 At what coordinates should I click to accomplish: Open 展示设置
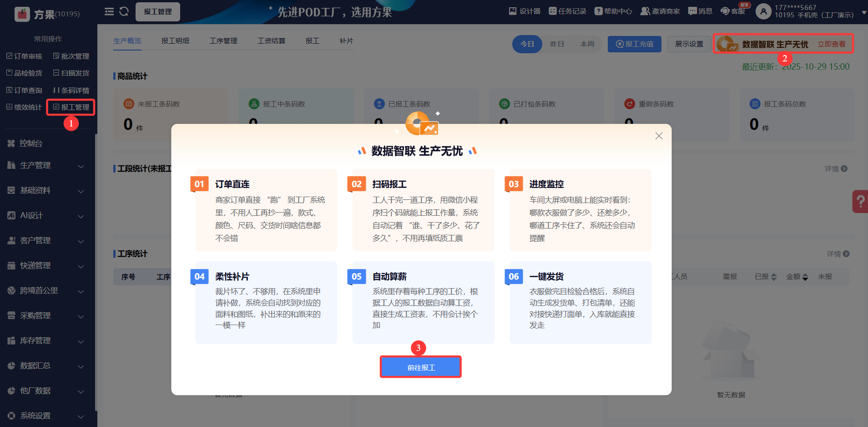[x=689, y=44]
